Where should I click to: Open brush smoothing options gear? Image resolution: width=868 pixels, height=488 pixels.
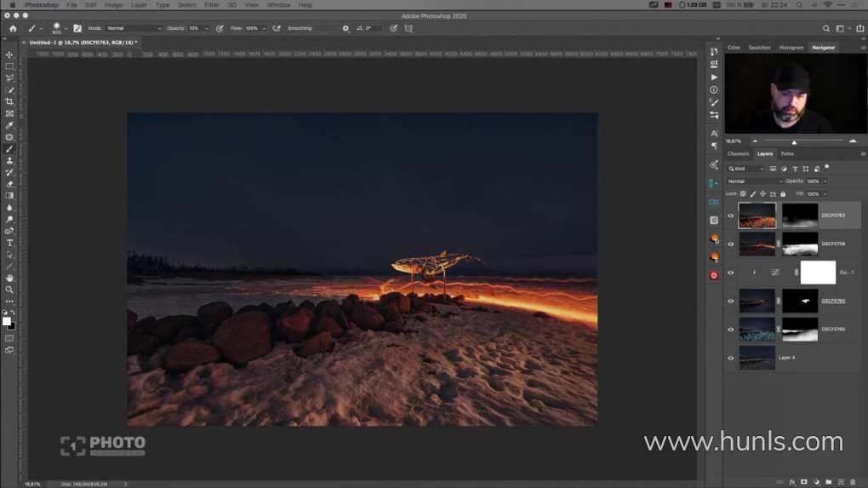[345, 28]
